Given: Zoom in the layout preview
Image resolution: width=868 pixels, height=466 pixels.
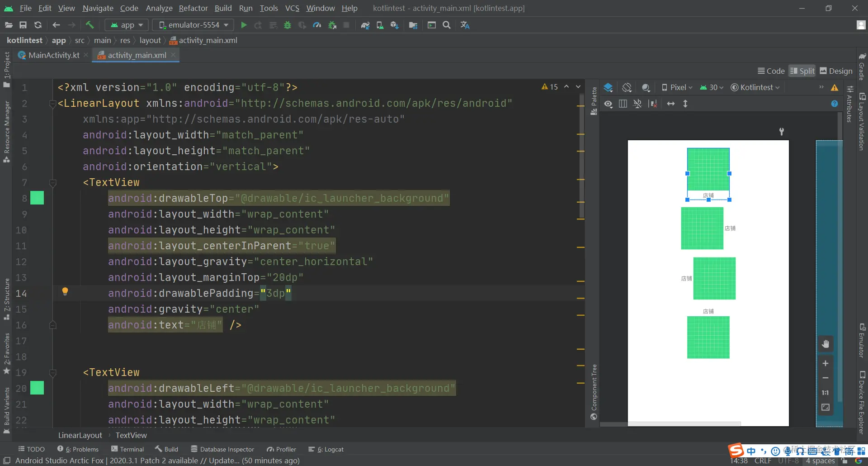Looking at the screenshot, I should tap(826, 363).
